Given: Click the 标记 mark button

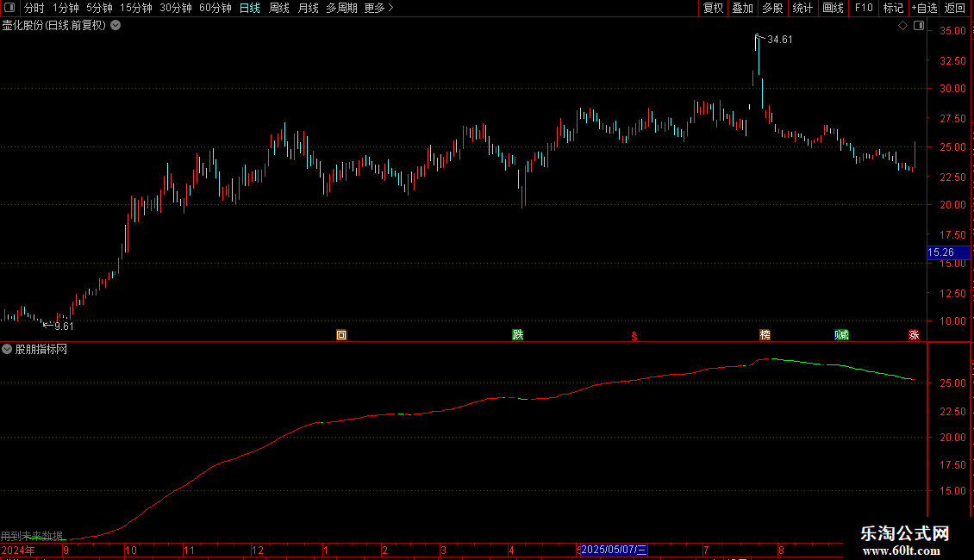Looking at the screenshot, I should tap(893, 8).
